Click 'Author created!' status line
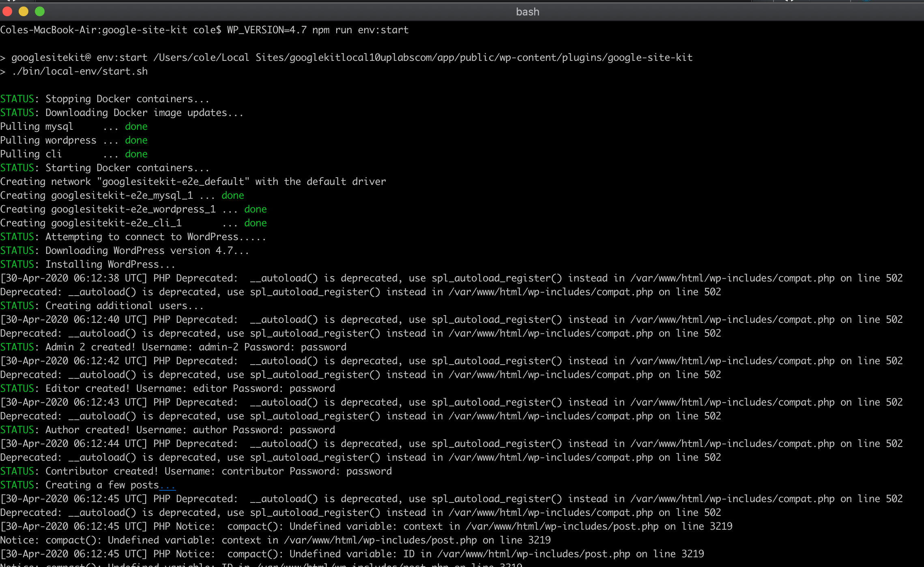This screenshot has height=567, width=924. 168,430
